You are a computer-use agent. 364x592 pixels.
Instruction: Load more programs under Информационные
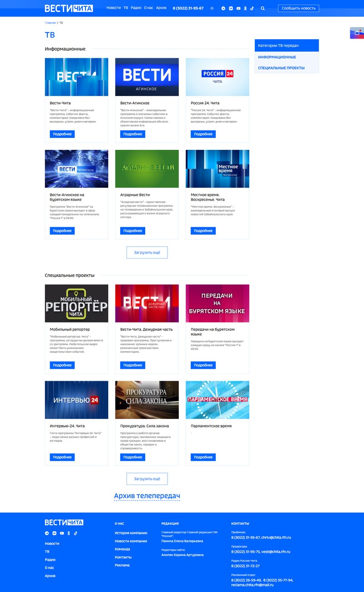pos(147,252)
